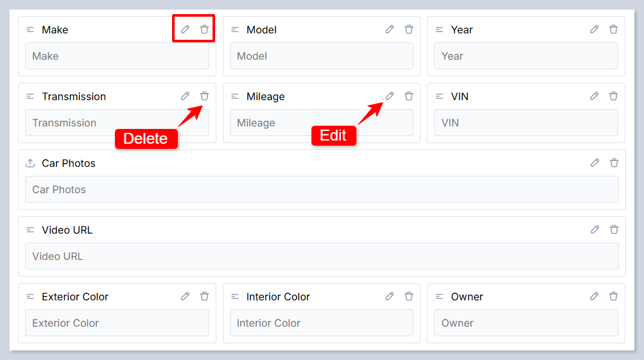The width and height of the screenshot is (644, 360).
Task: Click into the Make input box
Action: point(117,56)
